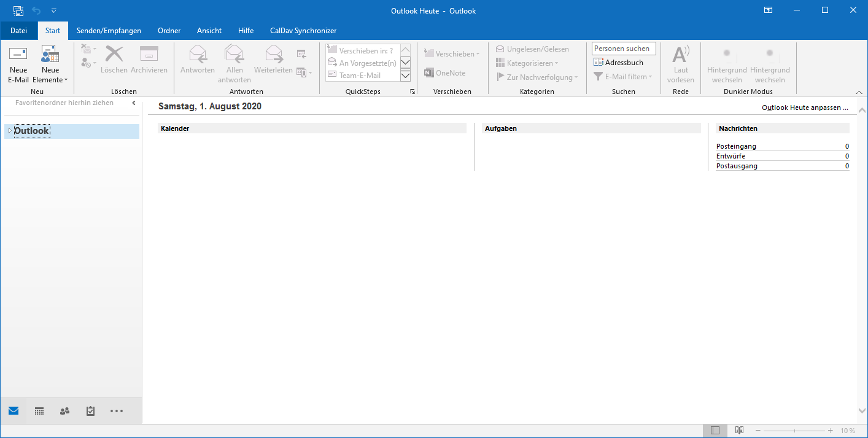Expand the QuickSteps gallery list
The image size is (868, 438).
coord(405,76)
